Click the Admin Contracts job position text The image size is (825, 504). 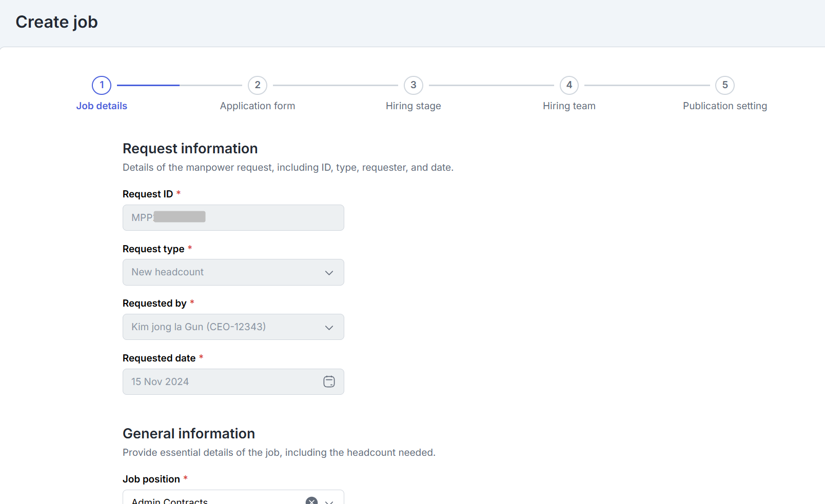[170, 501]
